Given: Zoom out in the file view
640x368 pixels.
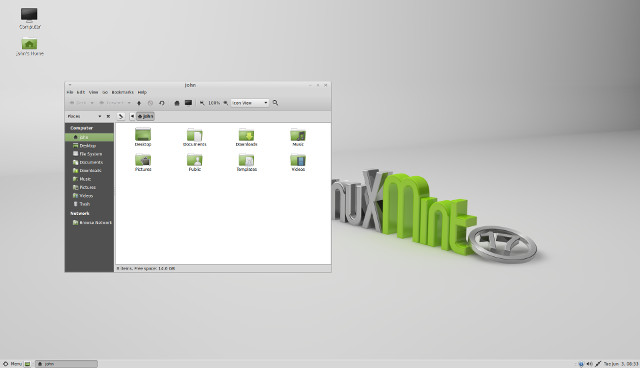Looking at the screenshot, I should coord(202,103).
